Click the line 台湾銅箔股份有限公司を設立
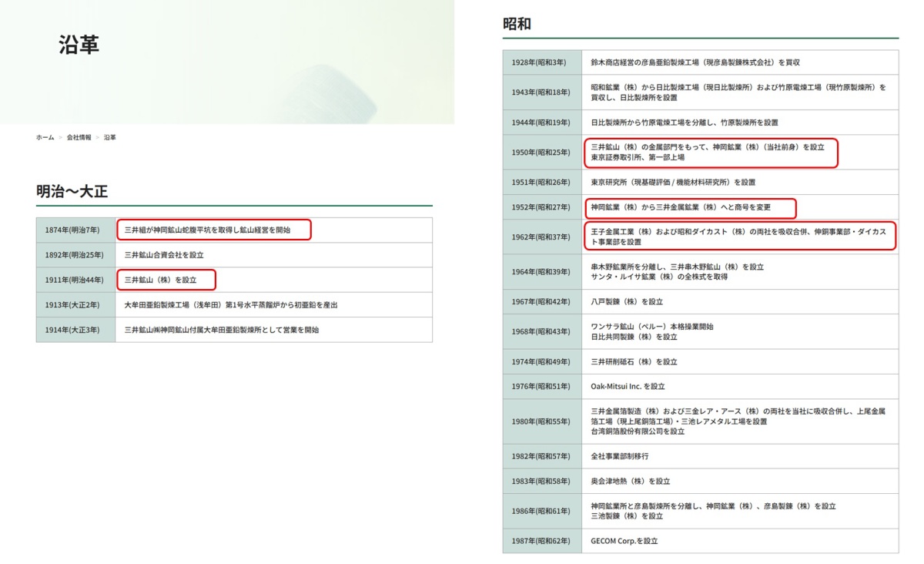Image resolution: width=924 pixels, height=564 pixels. pos(638,431)
